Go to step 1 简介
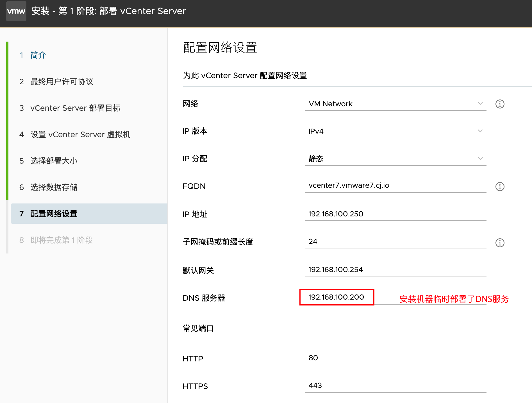Viewport: 532px width, 403px height. 33,55
